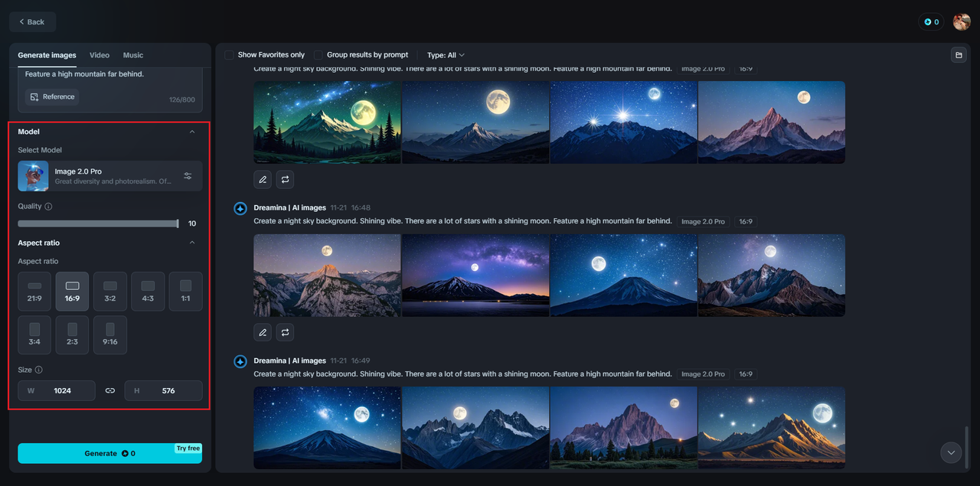Click the credits counter showing 0
Image resolution: width=980 pixels, height=486 pixels.
coord(931,22)
